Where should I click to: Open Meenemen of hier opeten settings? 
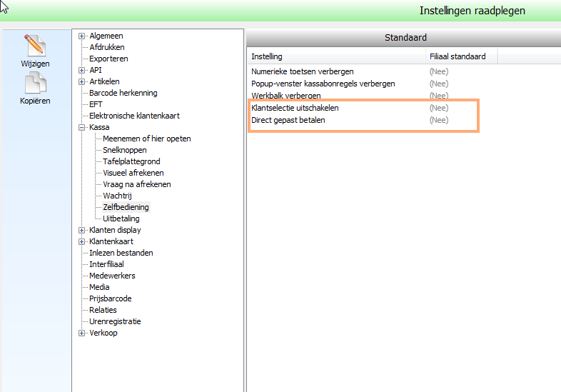click(147, 139)
